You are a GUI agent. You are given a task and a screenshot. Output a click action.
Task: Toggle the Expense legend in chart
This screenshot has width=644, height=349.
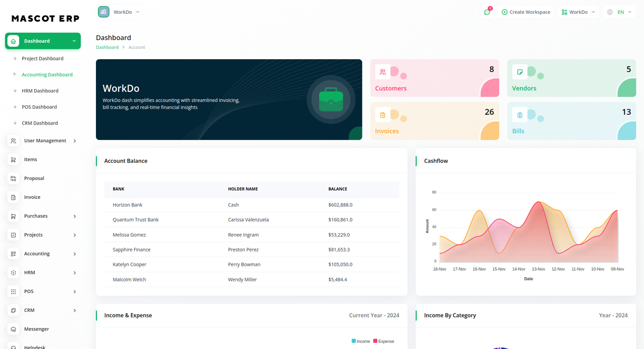tap(384, 341)
